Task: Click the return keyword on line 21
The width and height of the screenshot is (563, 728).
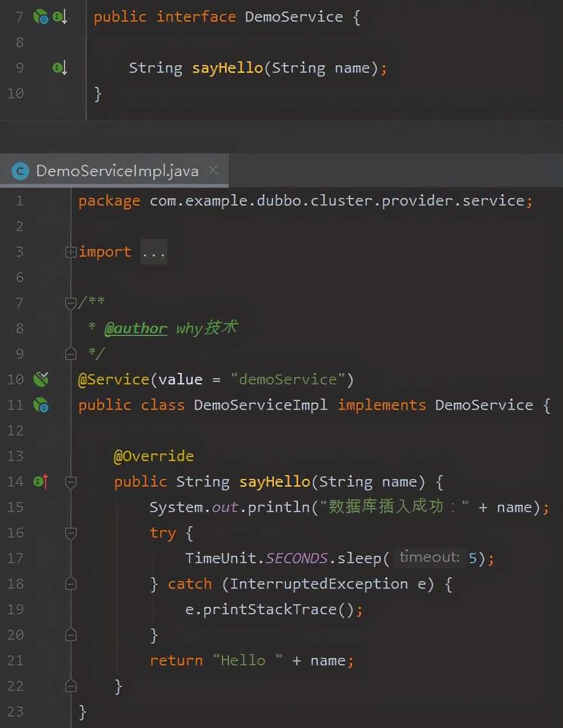Action: click(x=176, y=660)
